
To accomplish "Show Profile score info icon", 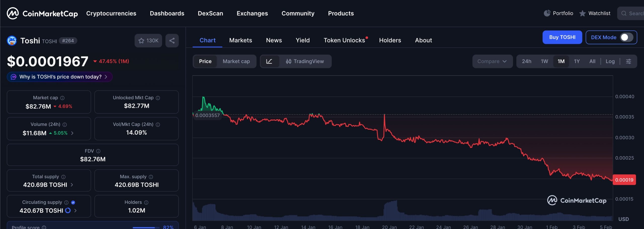I will click(x=44, y=227).
